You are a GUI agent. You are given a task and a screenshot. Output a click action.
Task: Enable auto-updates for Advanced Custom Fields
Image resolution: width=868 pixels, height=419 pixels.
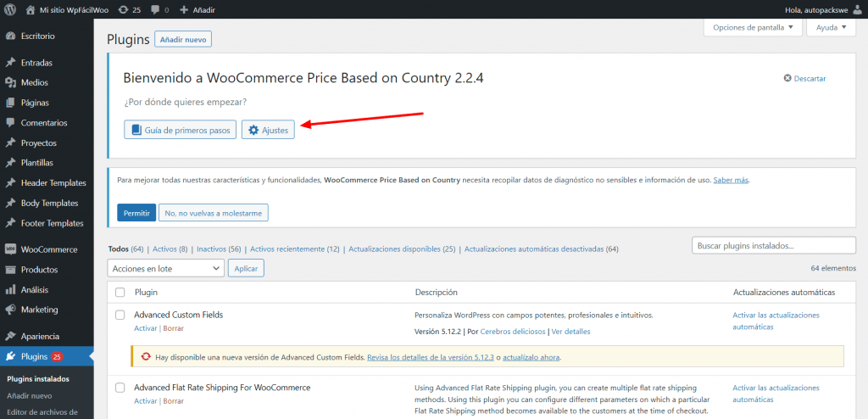[776, 321]
